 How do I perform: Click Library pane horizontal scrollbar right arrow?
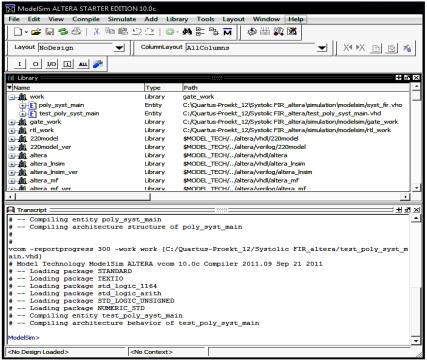point(405,197)
